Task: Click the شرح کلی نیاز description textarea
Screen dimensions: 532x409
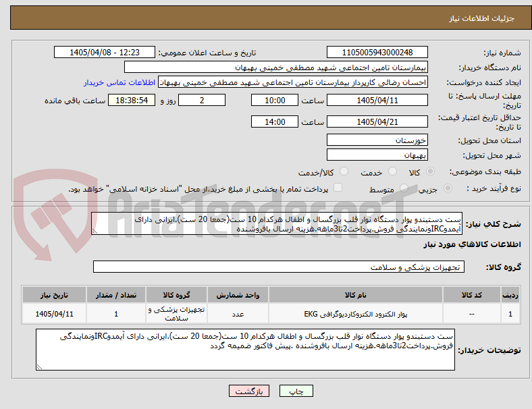Action: (x=277, y=223)
